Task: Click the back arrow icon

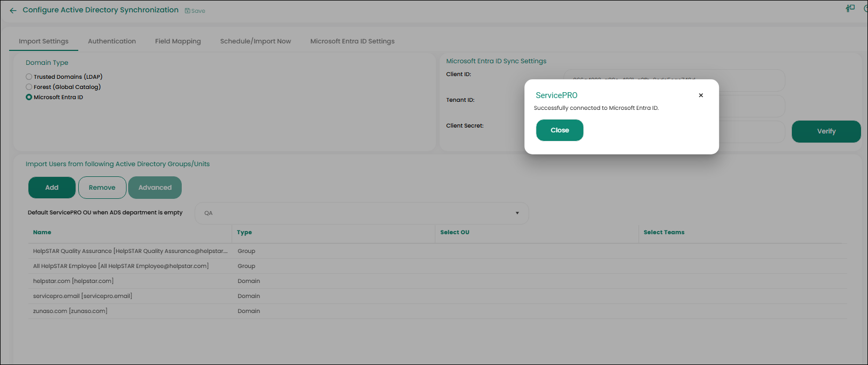Action: click(x=13, y=11)
